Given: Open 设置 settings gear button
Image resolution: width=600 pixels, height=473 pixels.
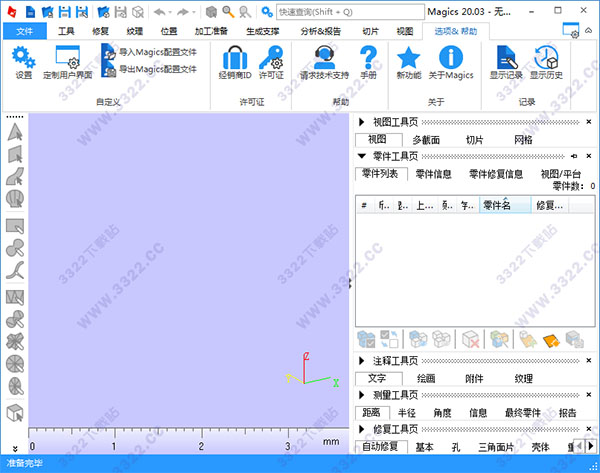Looking at the screenshot, I should click(x=24, y=63).
